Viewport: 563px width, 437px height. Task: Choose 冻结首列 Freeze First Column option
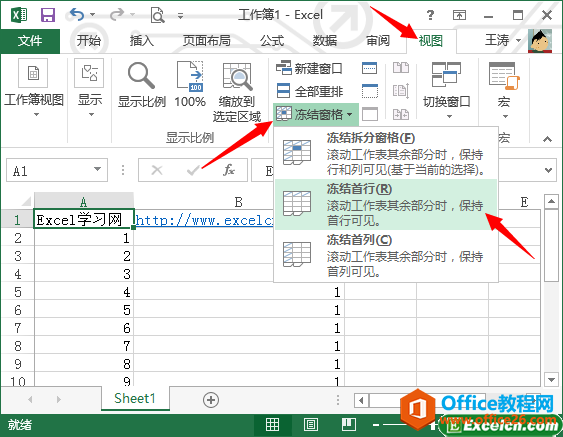[386, 255]
